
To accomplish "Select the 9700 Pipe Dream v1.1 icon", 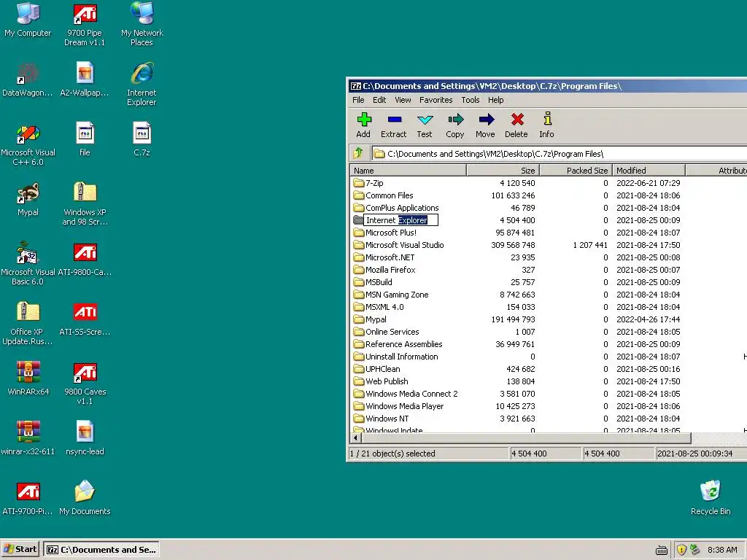I will (85, 25).
